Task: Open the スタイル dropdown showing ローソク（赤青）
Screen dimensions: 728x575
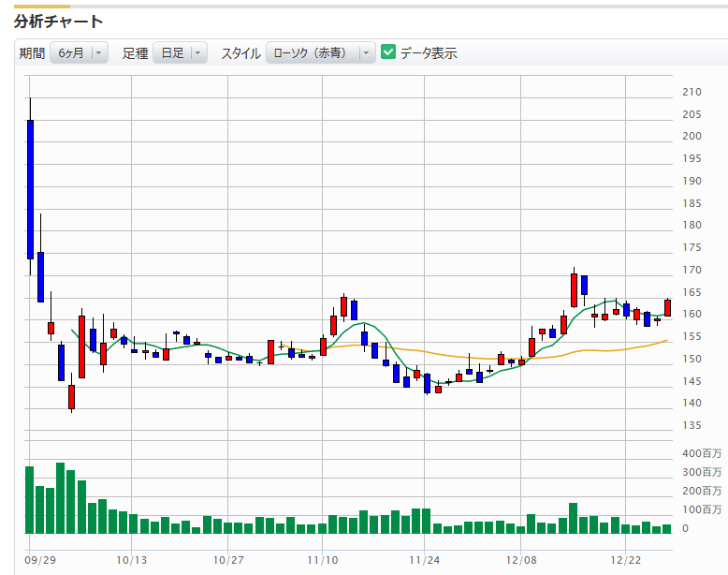Action: 320,53
